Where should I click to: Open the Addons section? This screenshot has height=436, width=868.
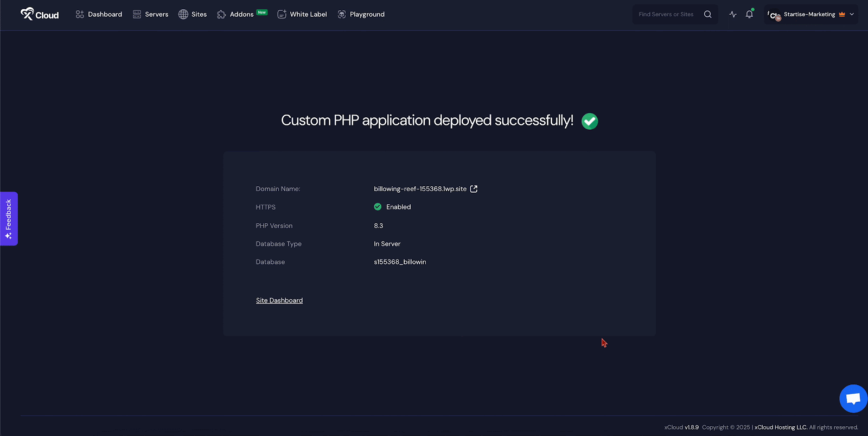click(x=242, y=14)
